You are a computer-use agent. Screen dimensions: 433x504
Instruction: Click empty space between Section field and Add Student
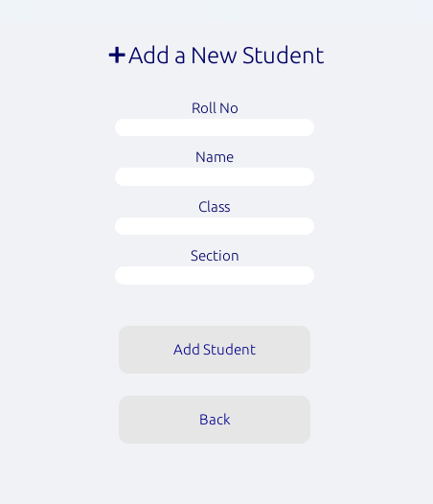point(215,306)
